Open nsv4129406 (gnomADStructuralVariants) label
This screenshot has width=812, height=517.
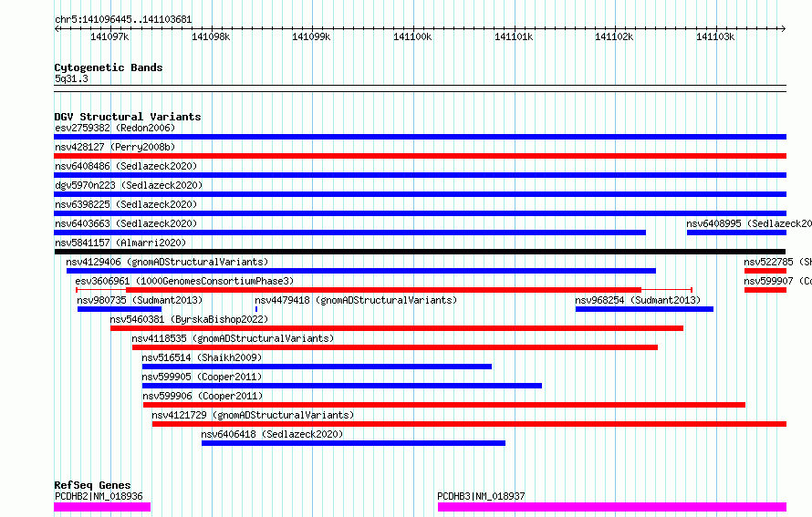coord(167,262)
